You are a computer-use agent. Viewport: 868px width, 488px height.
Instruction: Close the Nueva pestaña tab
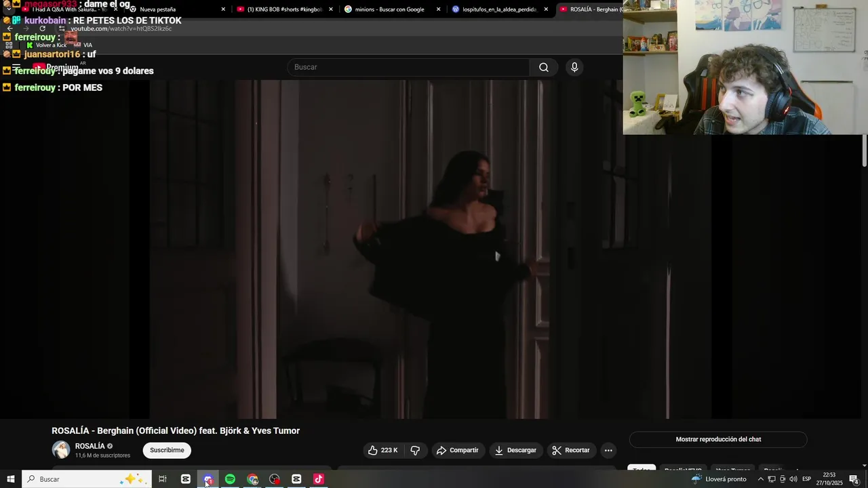[x=223, y=9]
